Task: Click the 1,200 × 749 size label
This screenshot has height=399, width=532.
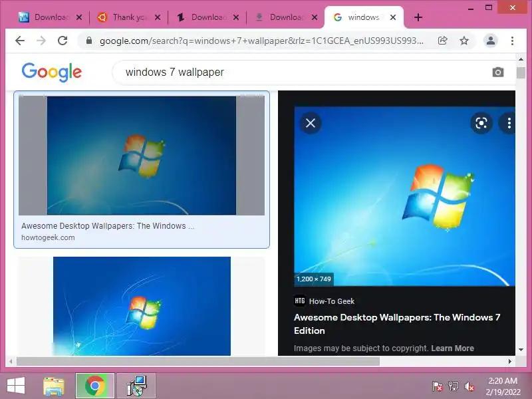Action: 313,279
